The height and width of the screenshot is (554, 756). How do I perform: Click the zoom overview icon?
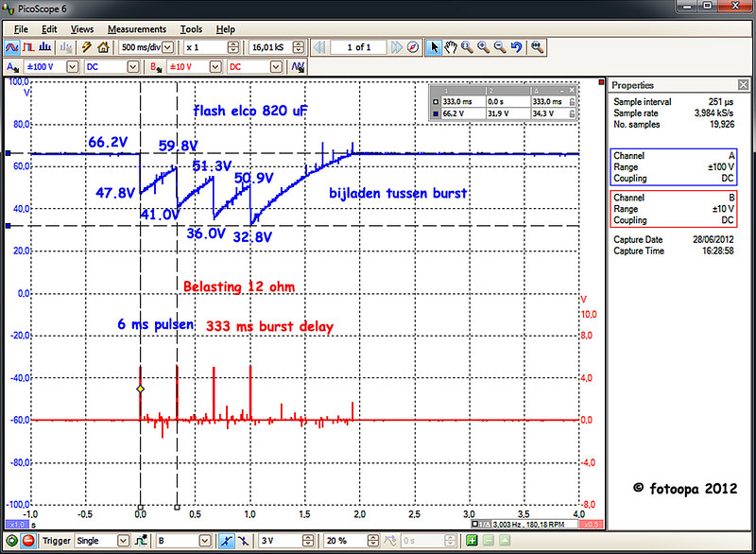537,47
